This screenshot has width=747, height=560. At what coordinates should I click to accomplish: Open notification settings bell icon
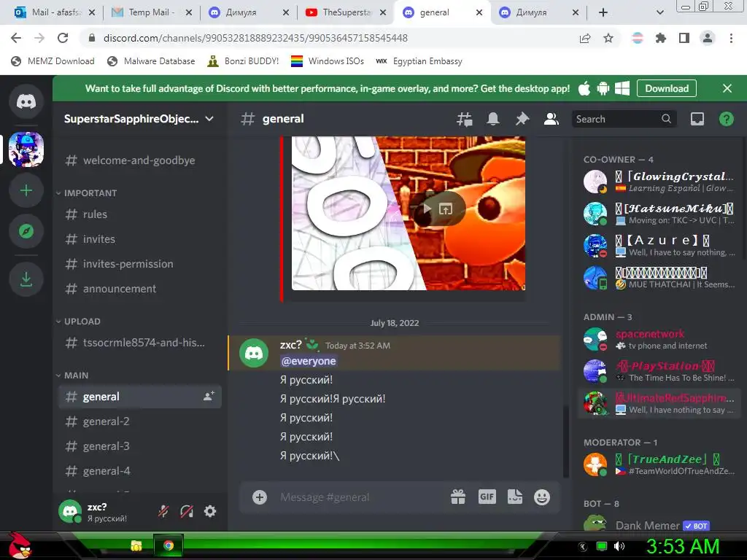click(493, 119)
